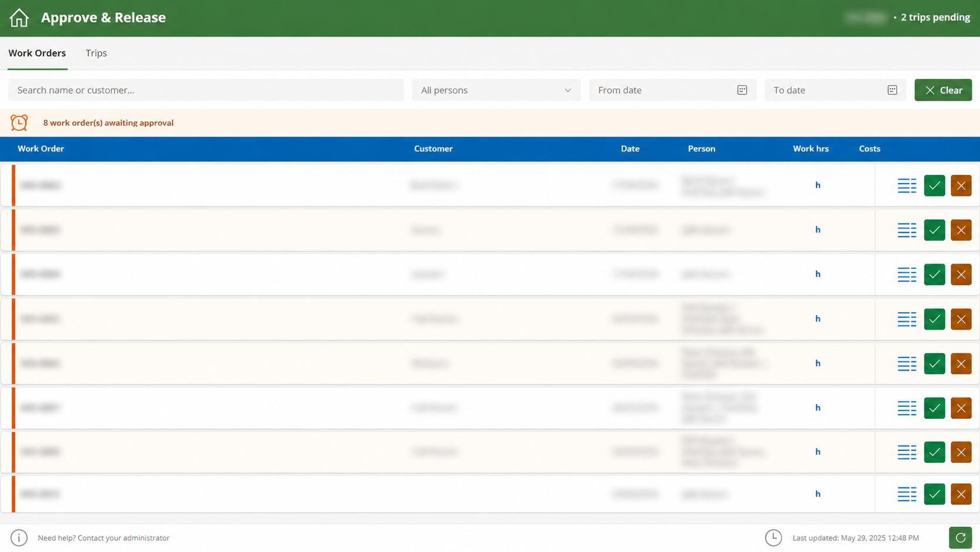Click the Date column header
The width and height of the screenshot is (980, 552).
[630, 149]
